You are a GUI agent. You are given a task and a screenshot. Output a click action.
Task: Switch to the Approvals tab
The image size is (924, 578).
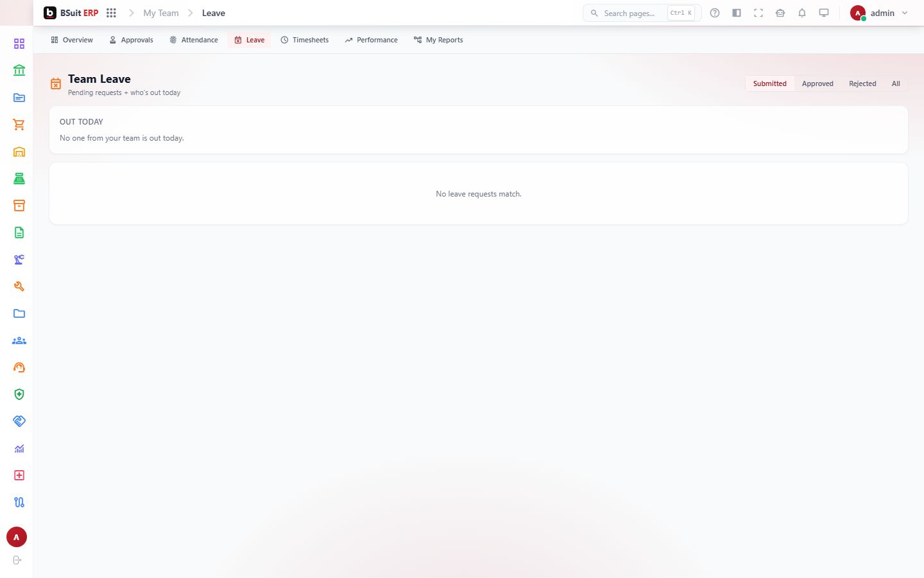click(x=131, y=40)
